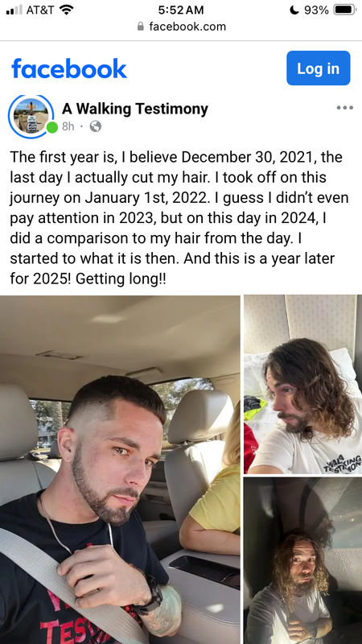This screenshot has width=362, height=644.
Task: Tap the lock icon beside facebook.com
Action: coord(141,27)
